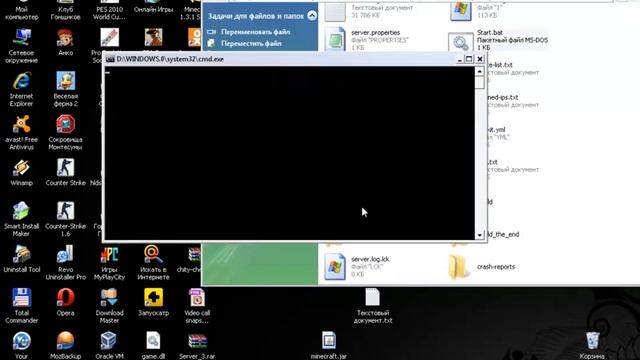The height and width of the screenshot is (360, 640).
Task: Click the Переместить файл link
Action: click(251, 43)
